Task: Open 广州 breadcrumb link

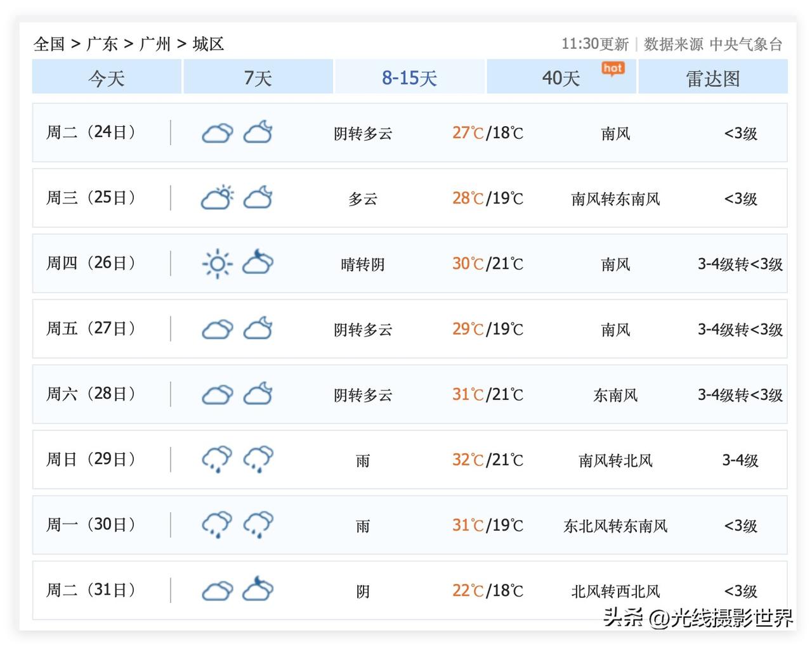Action: click(155, 44)
